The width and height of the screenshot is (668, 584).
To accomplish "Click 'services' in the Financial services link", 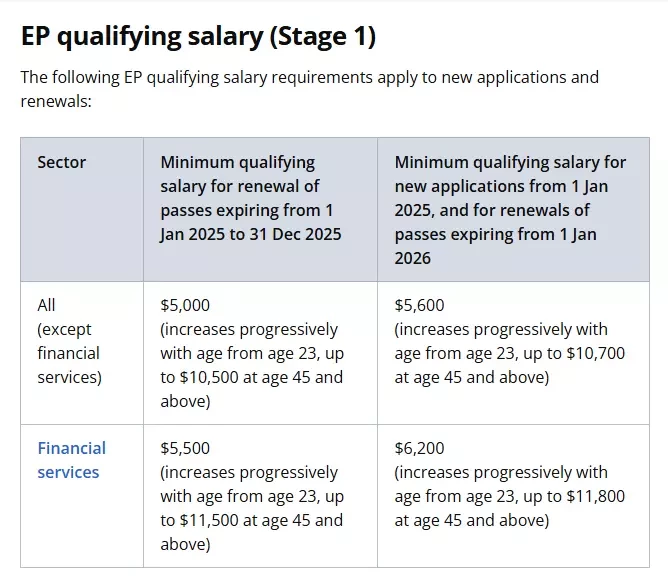I will 68,472.
